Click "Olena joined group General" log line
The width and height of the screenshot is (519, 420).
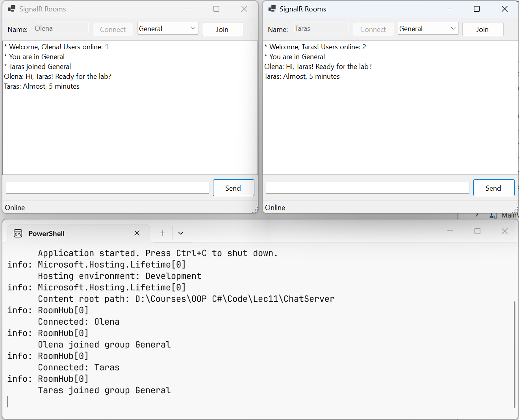[104, 345]
